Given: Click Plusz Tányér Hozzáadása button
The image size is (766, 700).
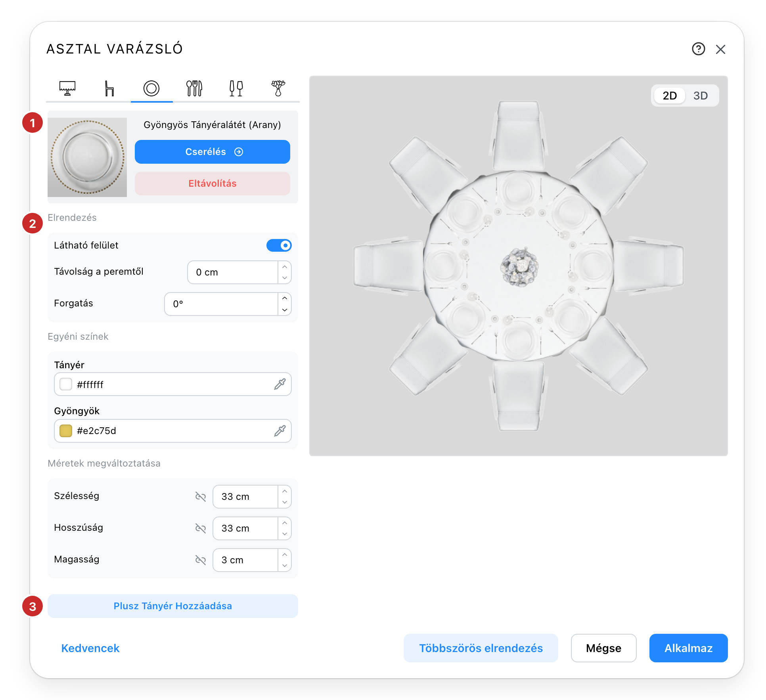Looking at the screenshot, I should tap(173, 606).
